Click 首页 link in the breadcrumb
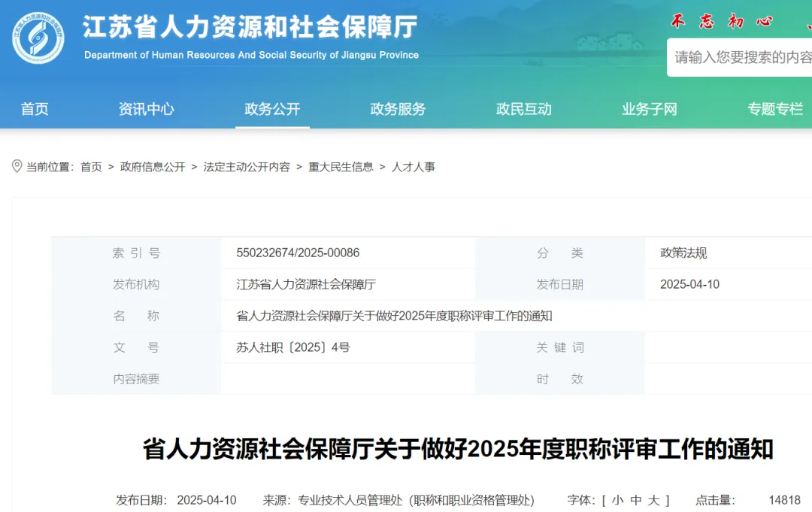This screenshot has height=512, width=812. [91, 167]
